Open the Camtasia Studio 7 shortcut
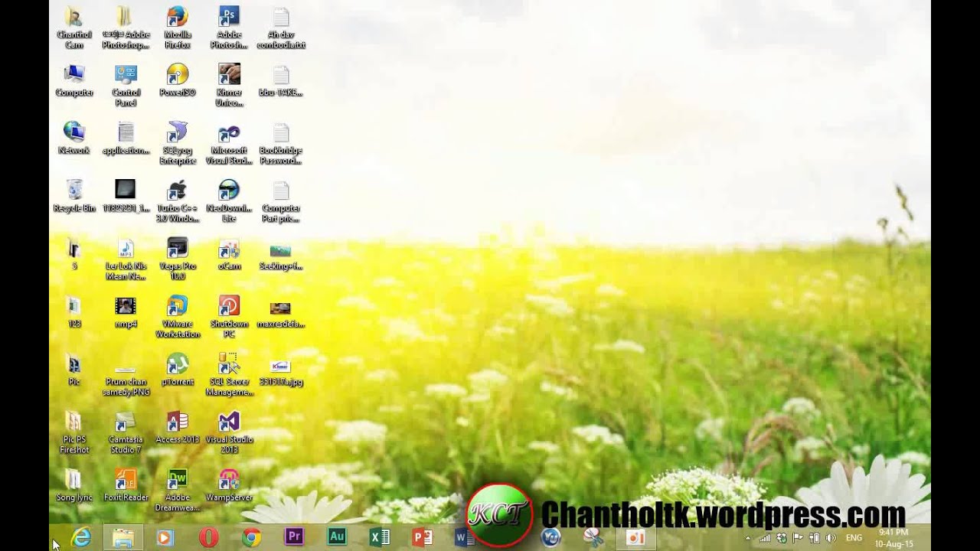980x551 pixels. click(126, 432)
